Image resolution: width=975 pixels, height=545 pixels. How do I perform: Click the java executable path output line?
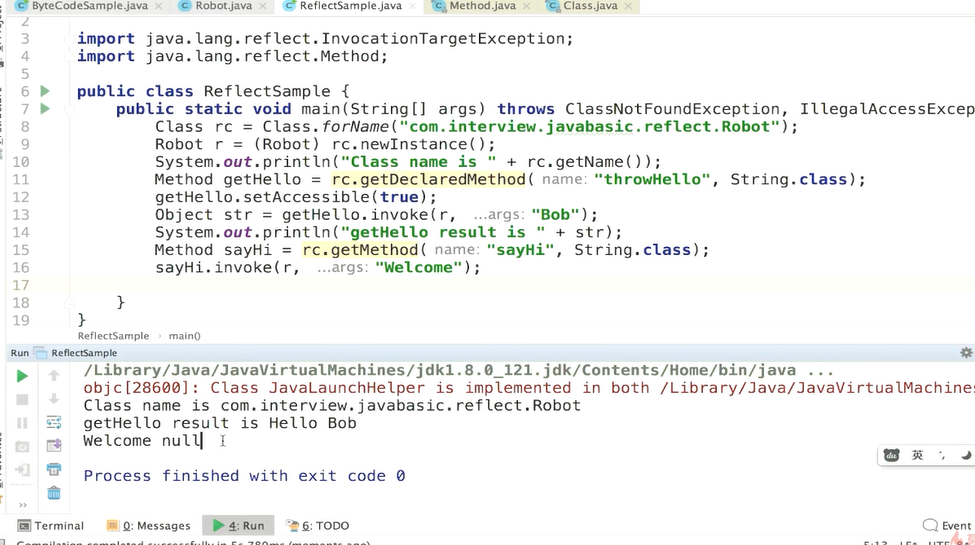tap(458, 371)
